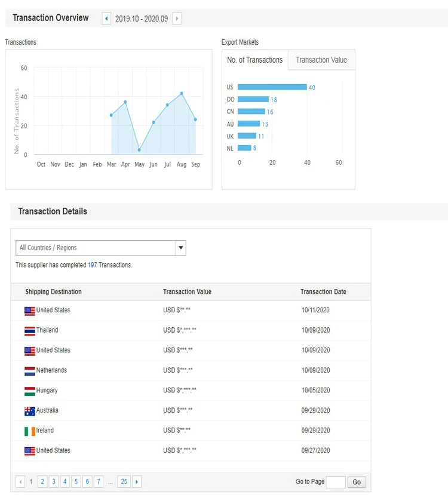448x495 pixels.
Task: Click the Netherlands flag icon
Action: 30,371
